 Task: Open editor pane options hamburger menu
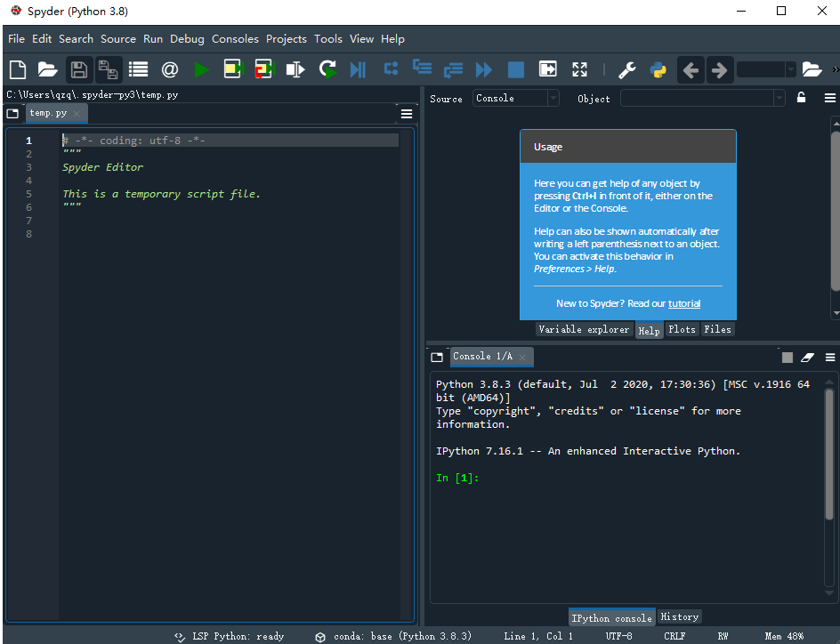pos(407,114)
